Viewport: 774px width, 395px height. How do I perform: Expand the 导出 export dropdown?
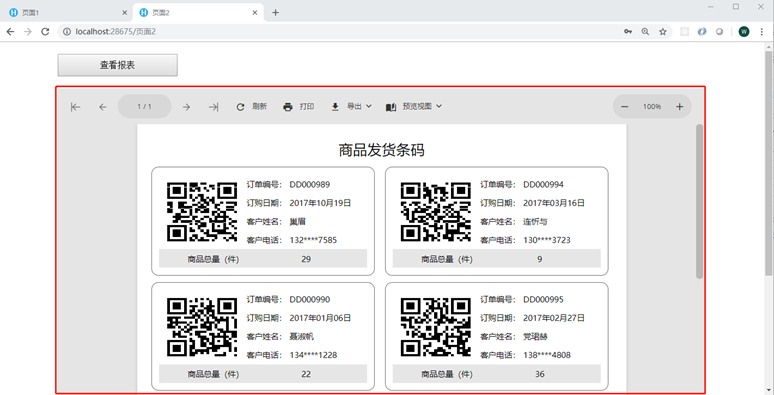(369, 106)
